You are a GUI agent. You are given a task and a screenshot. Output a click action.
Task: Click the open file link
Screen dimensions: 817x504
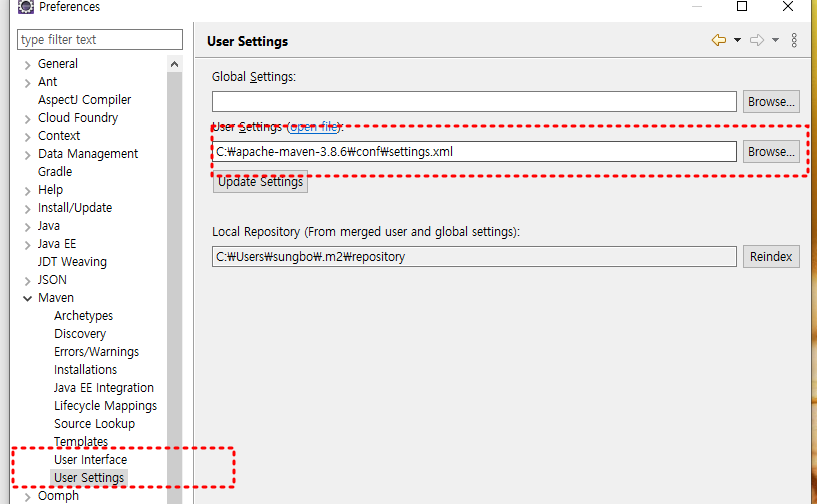tap(314, 127)
